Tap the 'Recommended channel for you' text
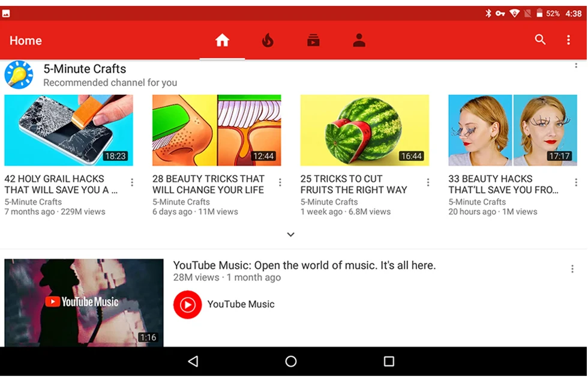The image size is (588, 377). [110, 82]
